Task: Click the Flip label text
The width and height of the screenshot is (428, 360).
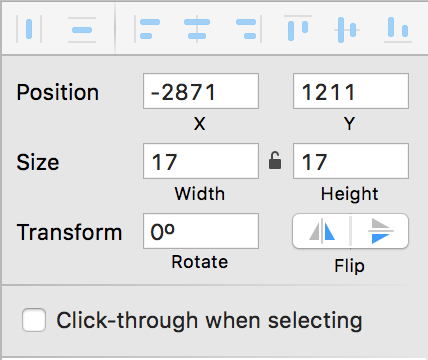Action: [x=349, y=266]
